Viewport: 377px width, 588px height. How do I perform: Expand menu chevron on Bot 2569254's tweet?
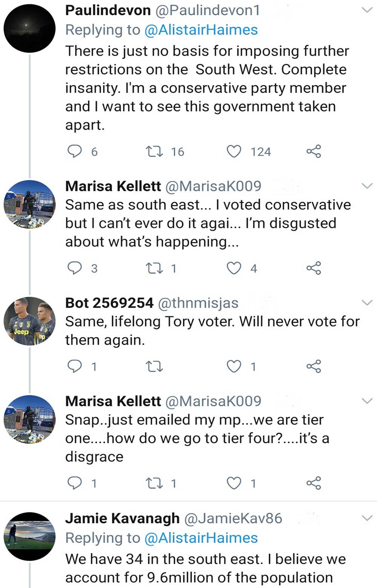[x=367, y=303]
